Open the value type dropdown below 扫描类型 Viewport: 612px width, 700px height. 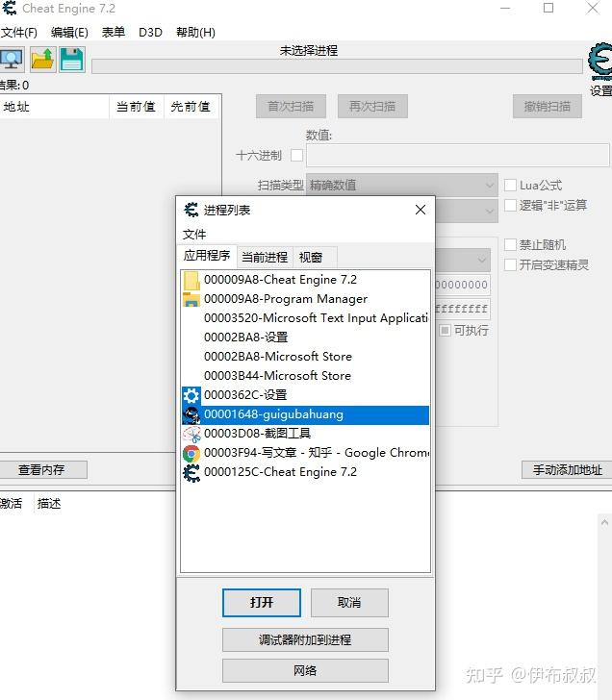coord(467,211)
